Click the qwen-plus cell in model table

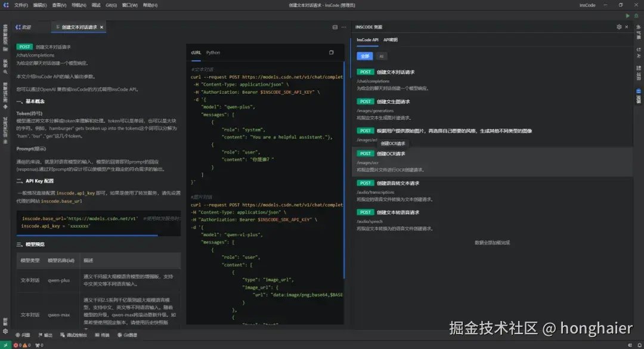tap(58, 280)
